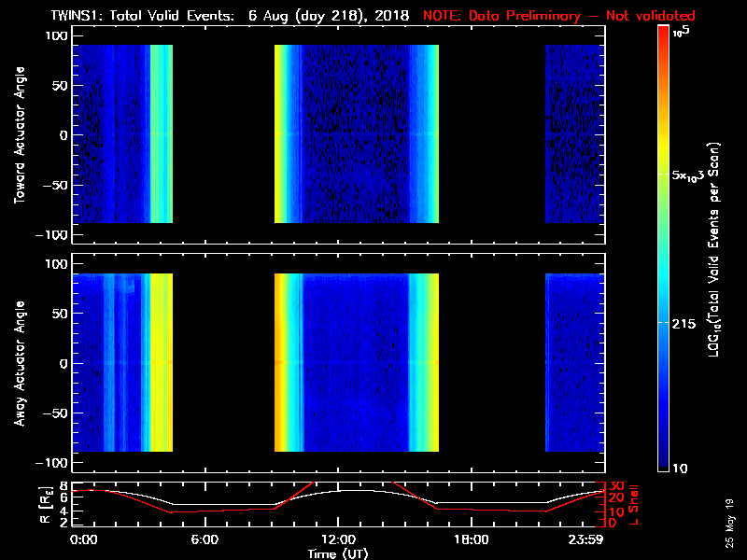
Task: Select the 18:00 time axis tick label
Action: tap(471, 540)
